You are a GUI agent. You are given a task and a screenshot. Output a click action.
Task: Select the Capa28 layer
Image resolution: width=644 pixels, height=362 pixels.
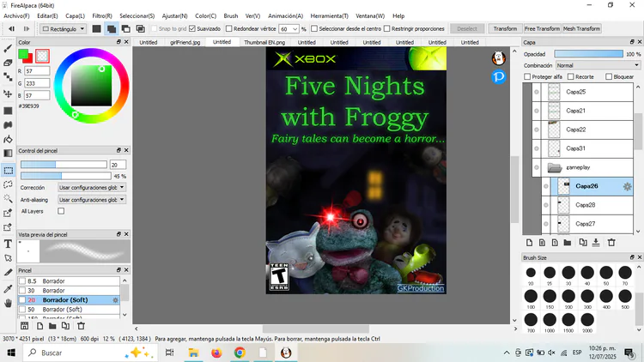pyautogui.click(x=587, y=205)
